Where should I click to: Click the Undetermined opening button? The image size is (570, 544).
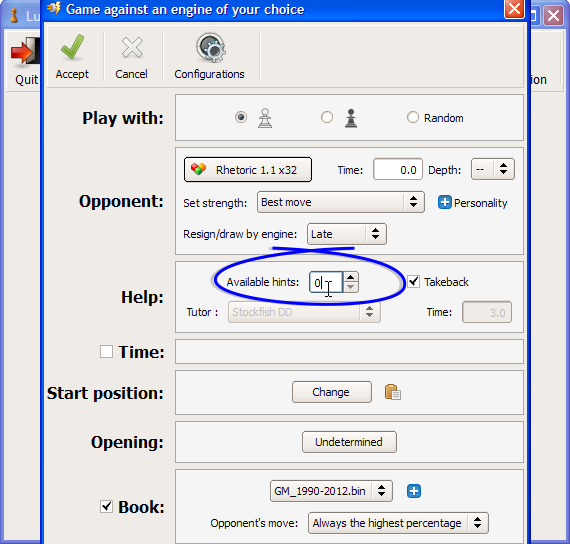(349, 442)
